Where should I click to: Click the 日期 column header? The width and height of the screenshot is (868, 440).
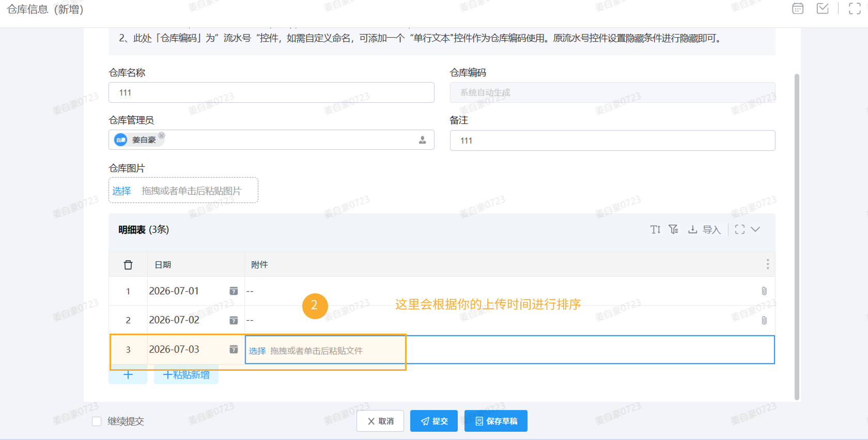(x=196, y=264)
